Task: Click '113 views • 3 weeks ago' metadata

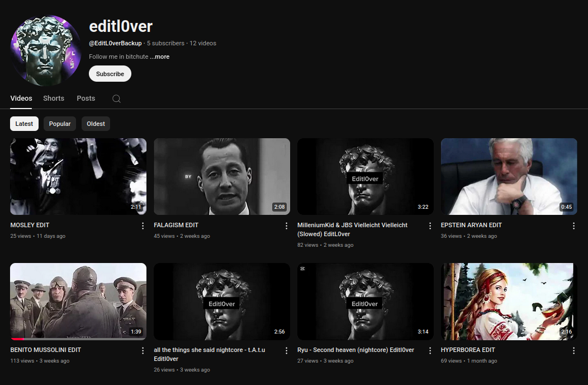Action: click(x=40, y=360)
